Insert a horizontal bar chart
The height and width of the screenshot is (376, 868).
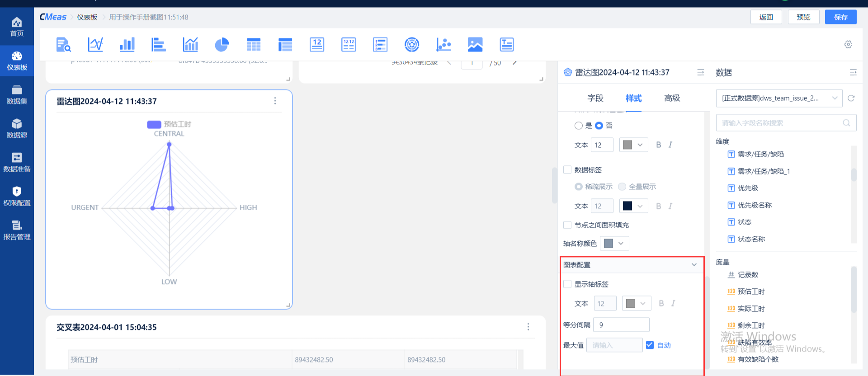[158, 45]
